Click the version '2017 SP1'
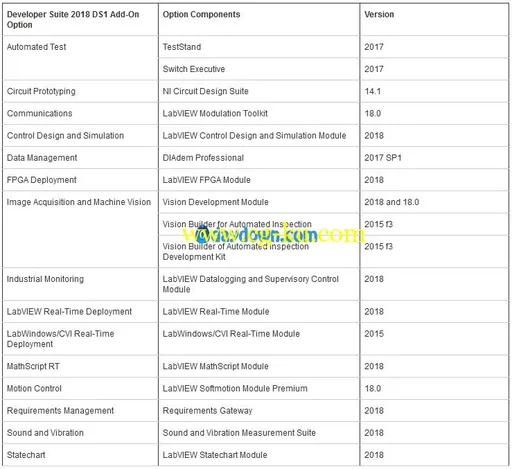The height and width of the screenshot is (469, 512). click(x=383, y=158)
